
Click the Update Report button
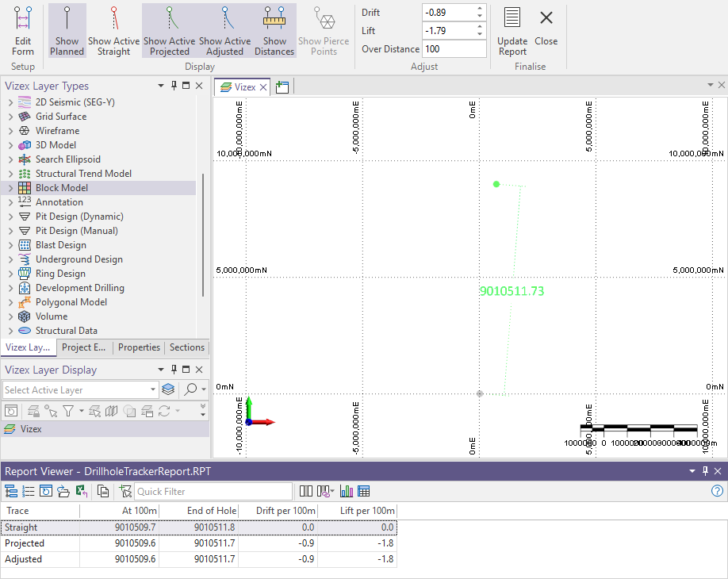pyautogui.click(x=512, y=31)
